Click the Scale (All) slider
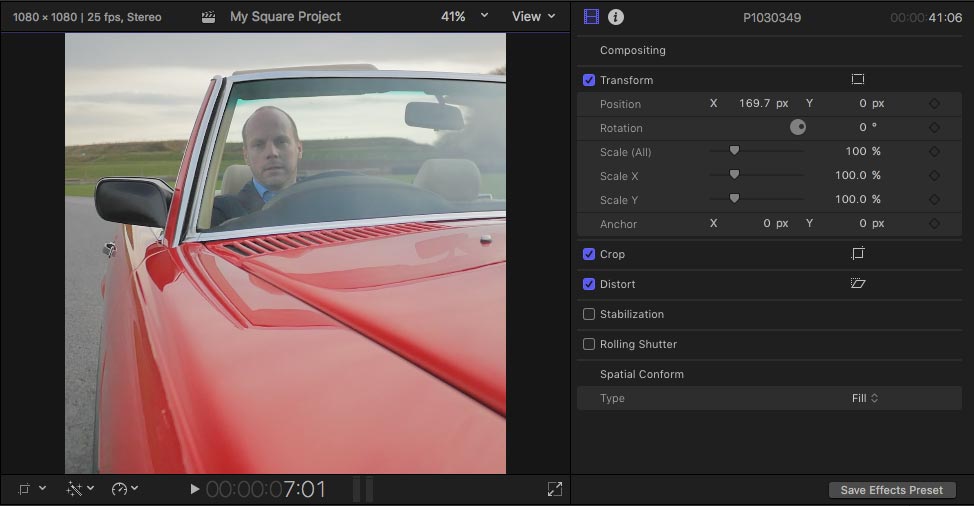The image size is (974, 506). [x=757, y=151]
